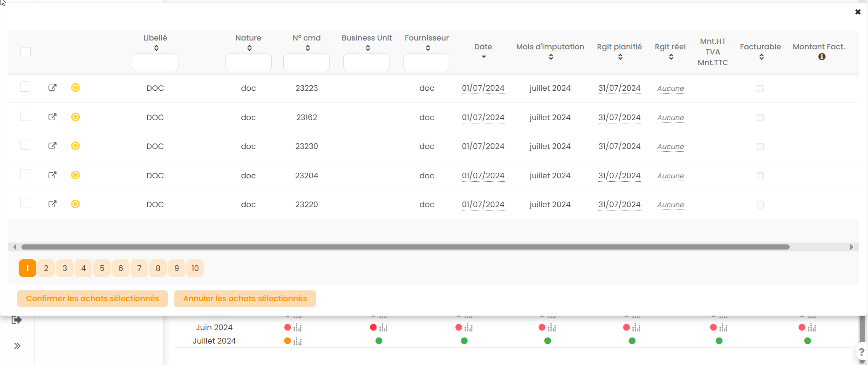The height and width of the screenshot is (365, 868).
Task: Click yellow status icon for order 23162
Action: coord(75,117)
